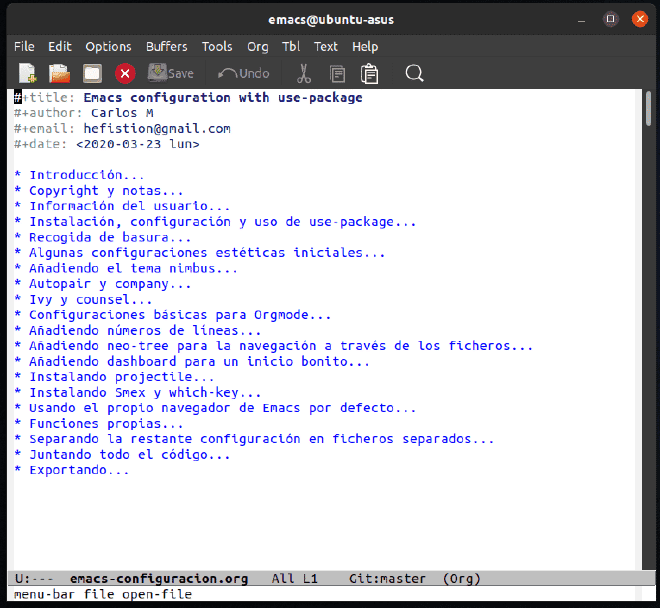Click the Open File folder icon

tap(59, 74)
